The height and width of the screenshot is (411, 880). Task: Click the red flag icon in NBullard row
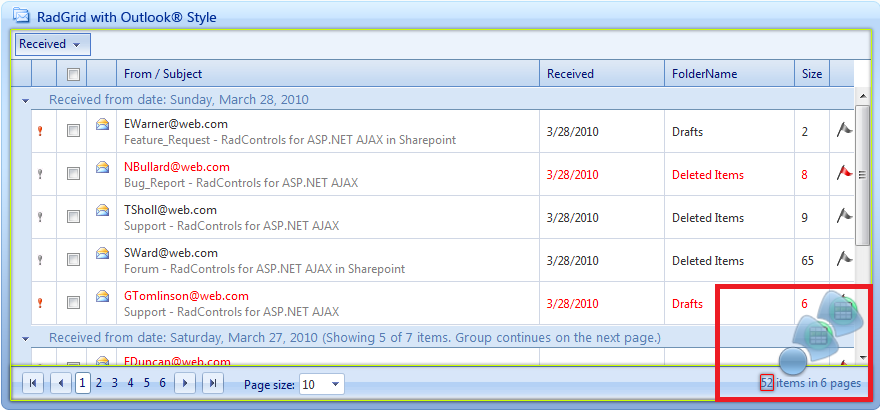point(843,173)
